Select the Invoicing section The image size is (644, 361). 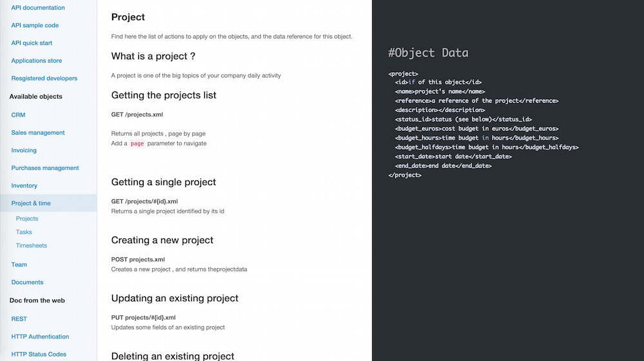click(24, 150)
